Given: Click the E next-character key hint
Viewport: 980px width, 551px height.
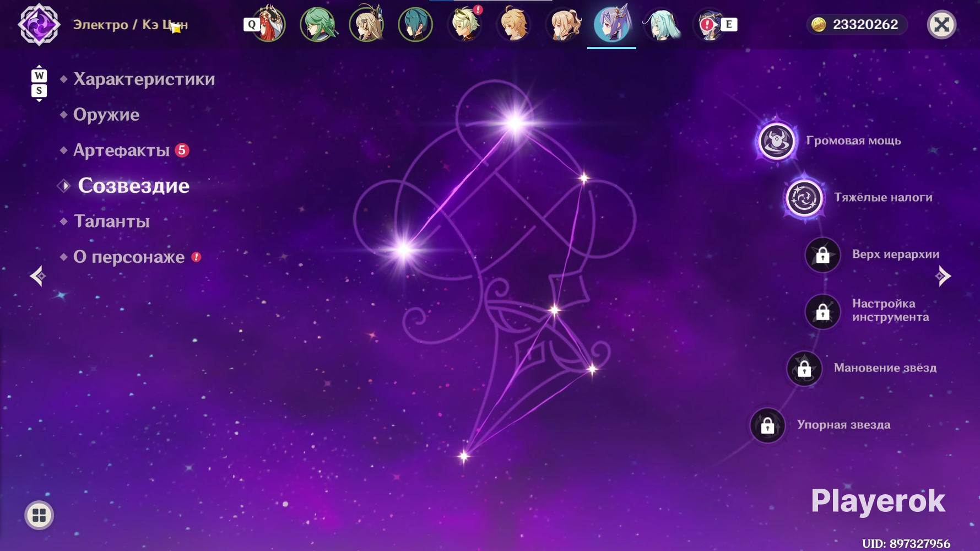Looking at the screenshot, I should 729,24.
